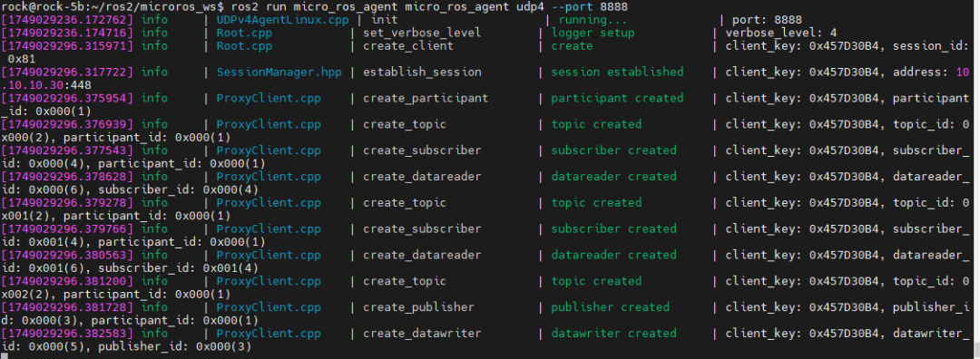Click the 'verbose_level: 4' text
Viewport: 980px width, 359px height.
[x=781, y=33]
